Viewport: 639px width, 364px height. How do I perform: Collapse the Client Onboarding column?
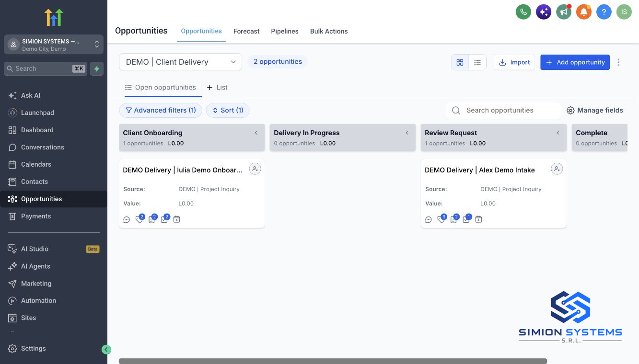256,133
